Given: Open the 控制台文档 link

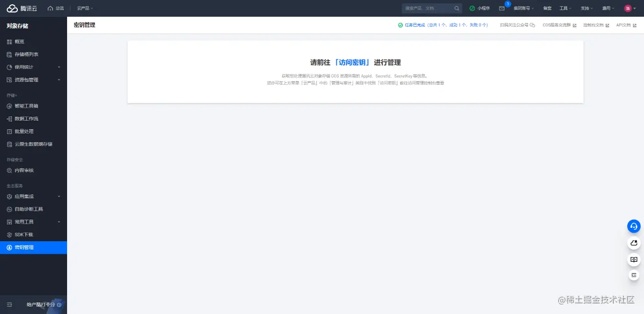Looking at the screenshot, I should point(596,25).
